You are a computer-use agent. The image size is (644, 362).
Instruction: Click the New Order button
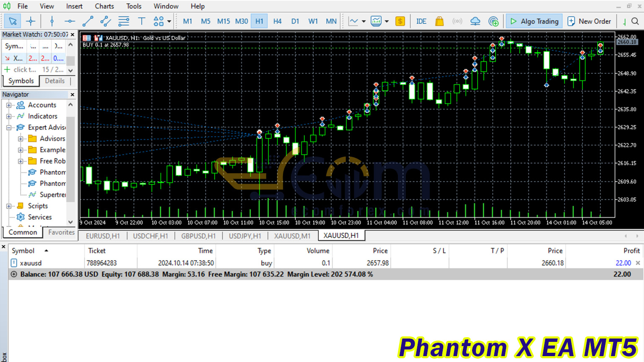click(x=589, y=21)
